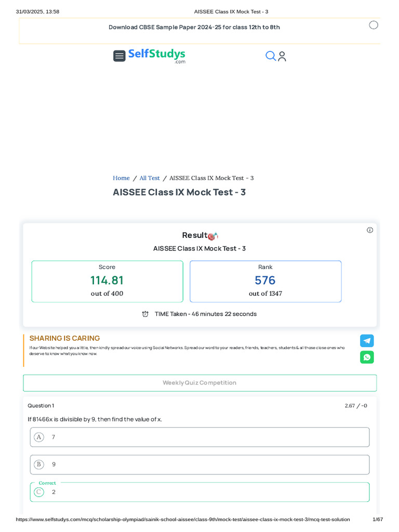Click the SelfStudys.com logo
Viewport: 399px width, 532px height.
[156, 56]
